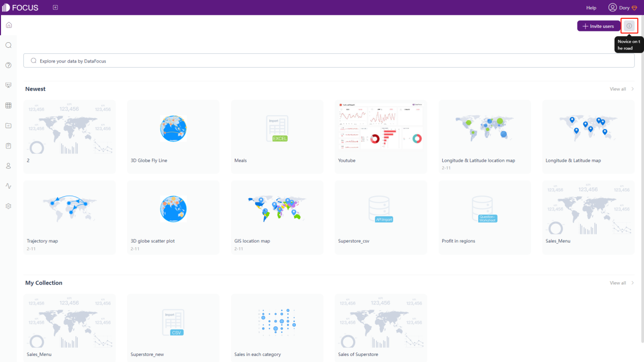Screen dimensions: 644x362
Task: Open the question mark help icon
Action: point(8,65)
